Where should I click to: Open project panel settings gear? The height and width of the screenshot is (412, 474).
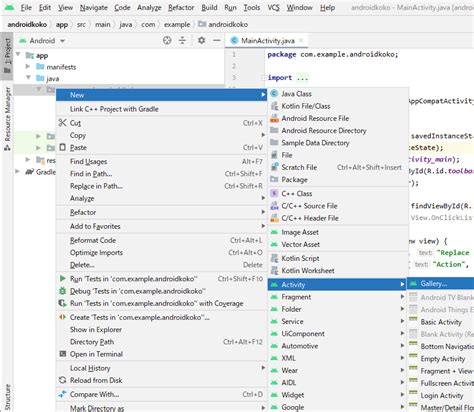(x=201, y=40)
